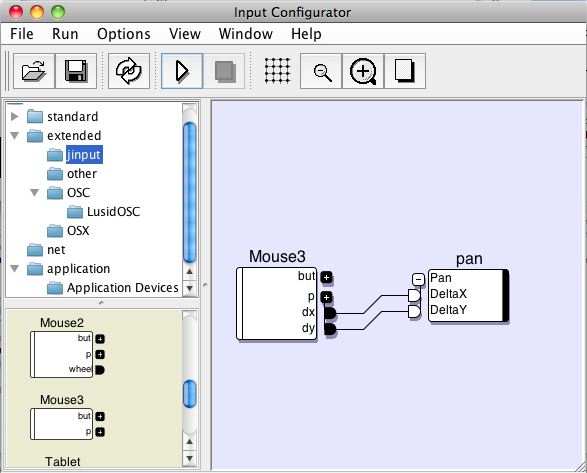This screenshot has height=473, width=587.
Task: Collapse the OSC folder triangle
Action: [x=34, y=192]
